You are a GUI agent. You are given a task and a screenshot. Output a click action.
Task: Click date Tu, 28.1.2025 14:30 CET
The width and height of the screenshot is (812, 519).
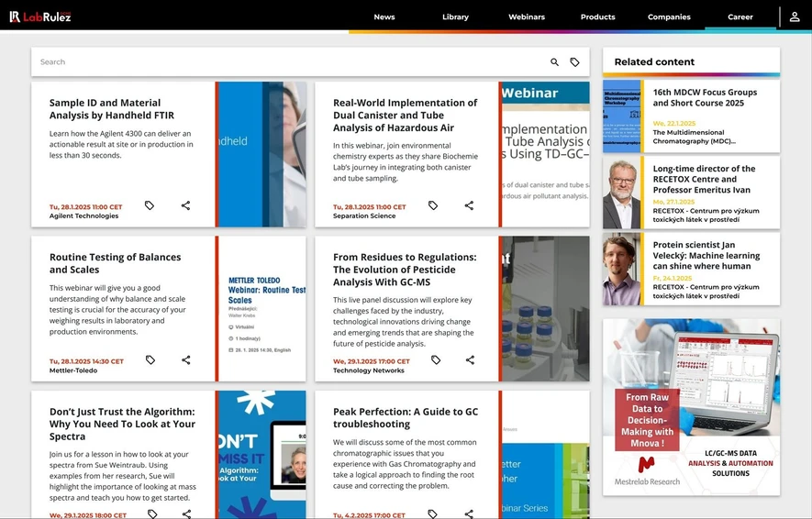coord(86,361)
